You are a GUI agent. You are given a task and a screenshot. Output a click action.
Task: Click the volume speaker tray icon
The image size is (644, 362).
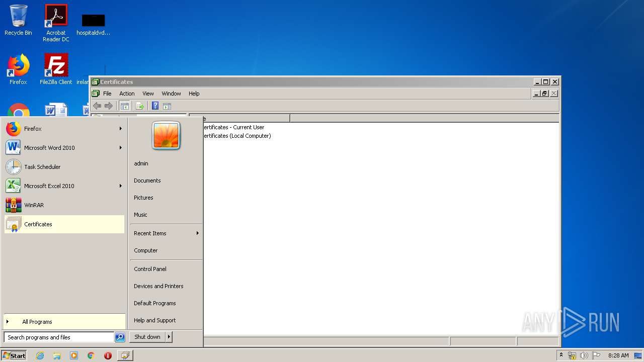pos(584,355)
